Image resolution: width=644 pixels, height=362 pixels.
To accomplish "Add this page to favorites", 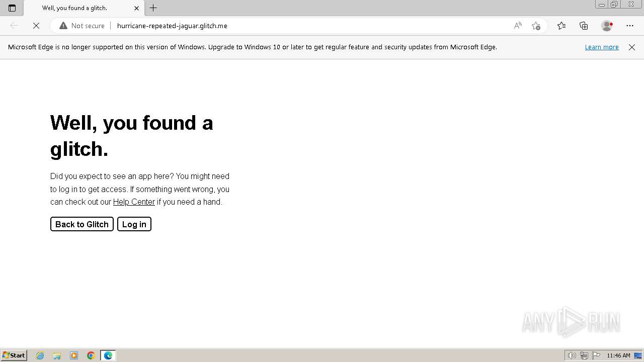I will tap(536, 26).
